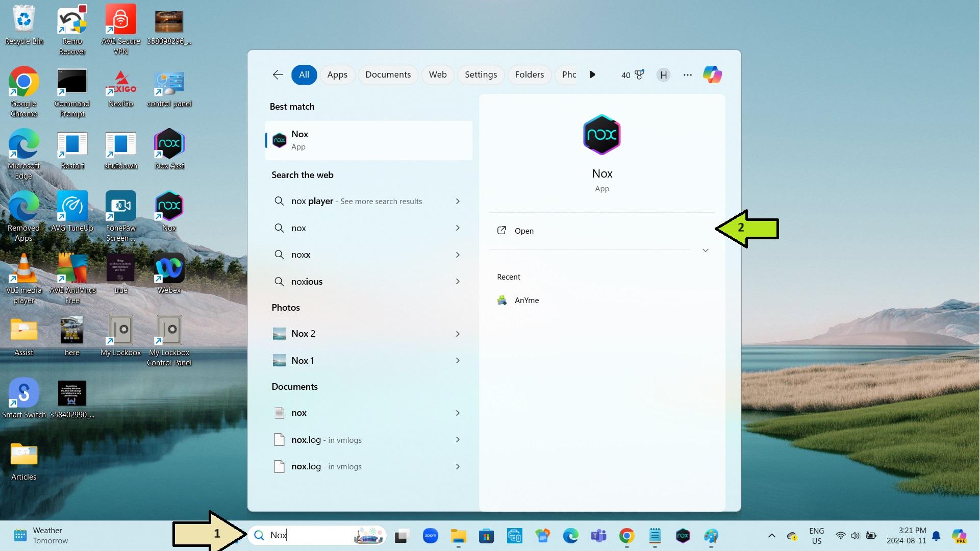Open the Removed Apps desktop icon
Viewport: 980px width, 551px height.
click(24, 216)
